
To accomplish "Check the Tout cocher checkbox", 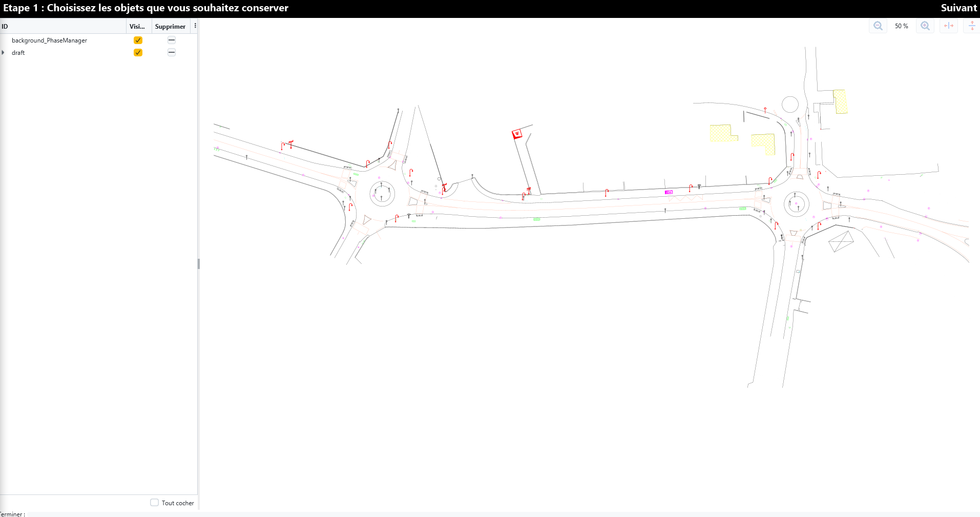I will pyautogui.click(x=154, y=503).
